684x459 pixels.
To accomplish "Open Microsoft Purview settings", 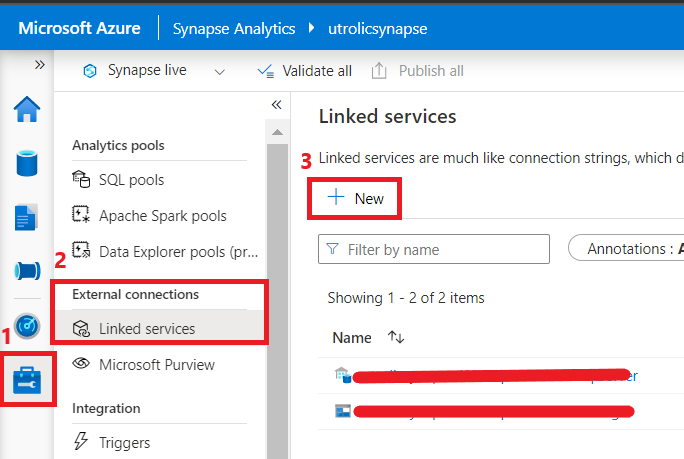I will pyautogui.click(x=156, y=364).
